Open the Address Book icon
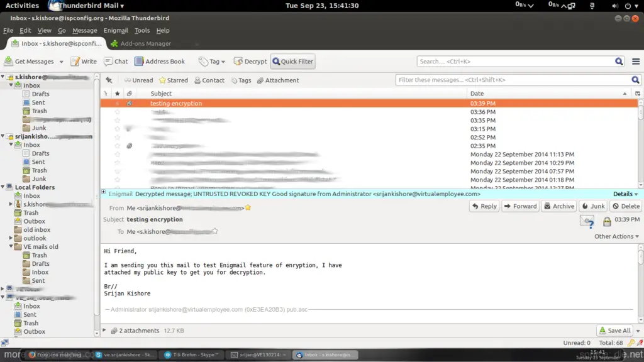 [139, 61]
